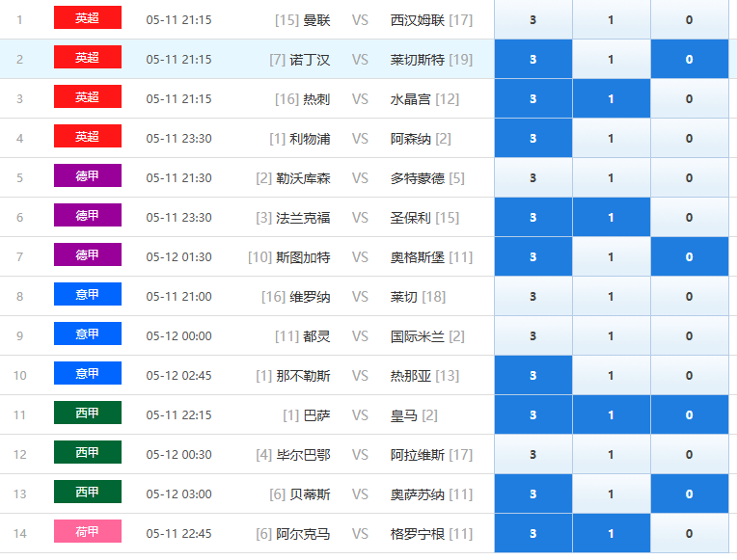The image size is (737, 560).
Task: Select win (3) for 曼联 vs 西汉姆联
Action: pyautogui.click(x=533, y=19)
